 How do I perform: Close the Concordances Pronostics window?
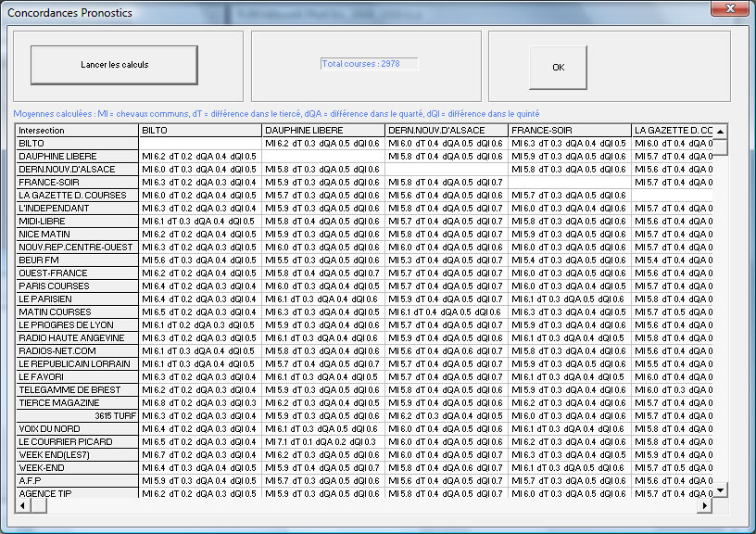click(x=730, y=8)
